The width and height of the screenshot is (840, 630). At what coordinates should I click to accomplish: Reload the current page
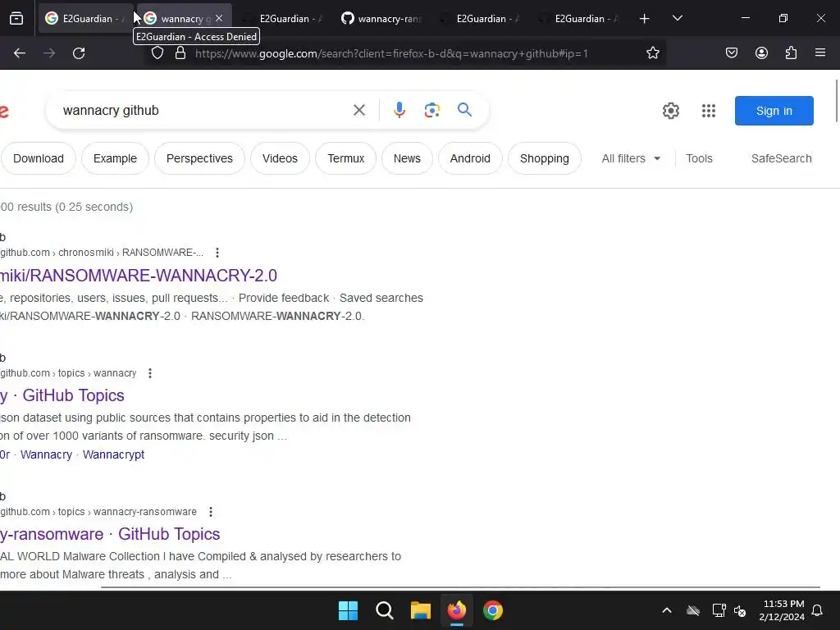(79, 53)
